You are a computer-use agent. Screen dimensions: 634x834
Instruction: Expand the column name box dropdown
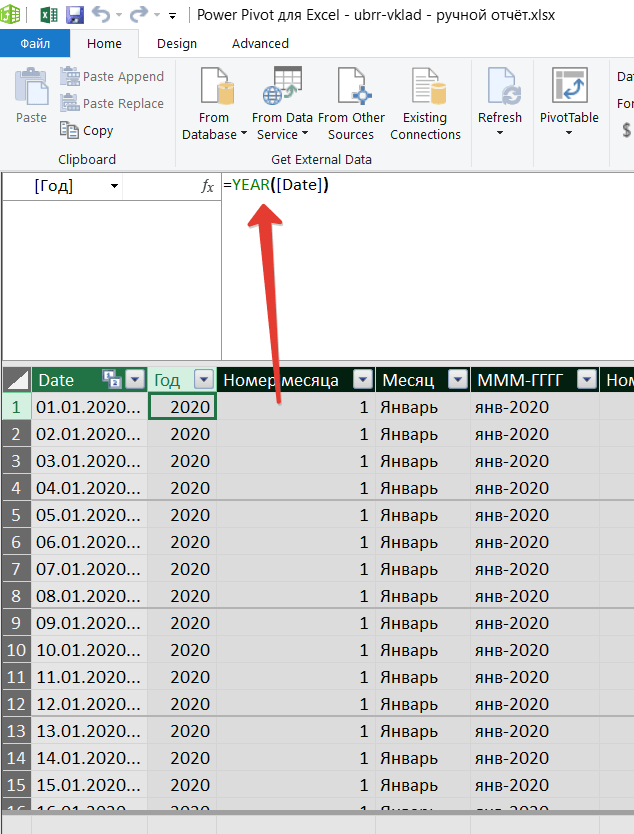(114, 186)
